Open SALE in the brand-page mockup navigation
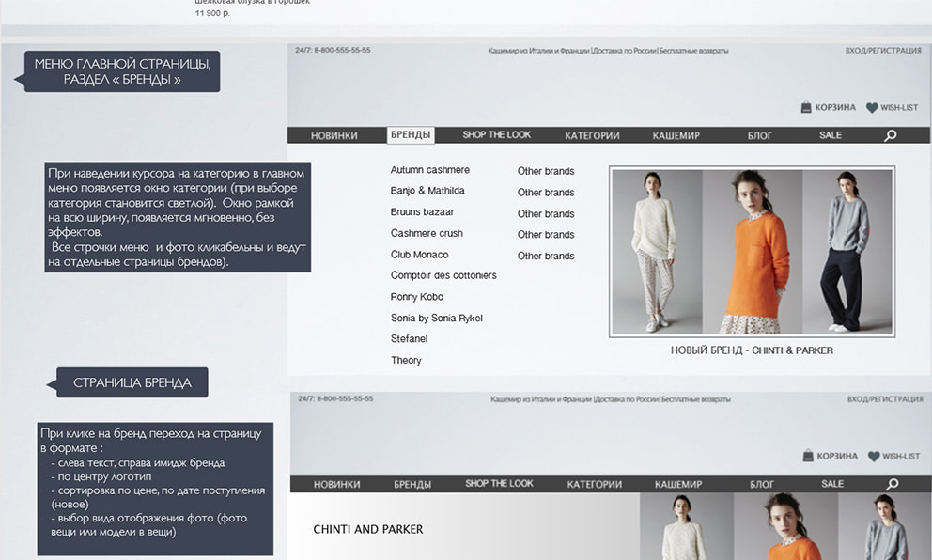Image resolution: width=932 pixels, height=560 pixels. [832, 483]
